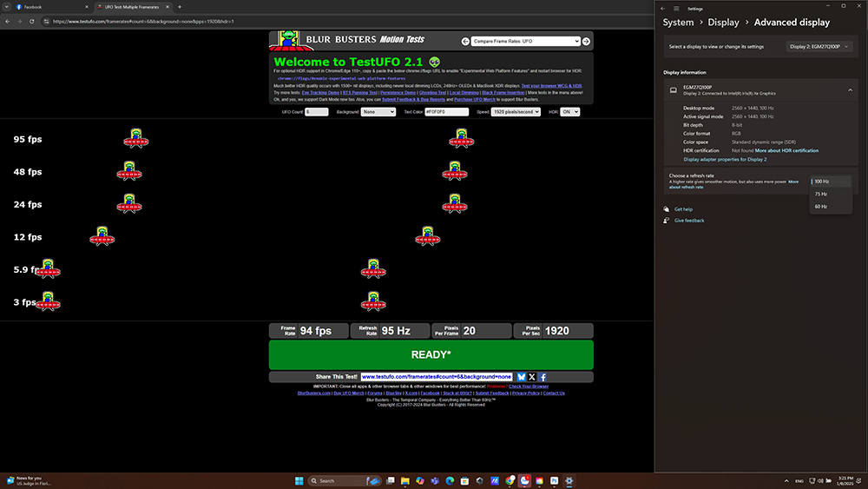Click the green READY button
The height and width of the screenshot is (489, 868).
coord(431,355)
